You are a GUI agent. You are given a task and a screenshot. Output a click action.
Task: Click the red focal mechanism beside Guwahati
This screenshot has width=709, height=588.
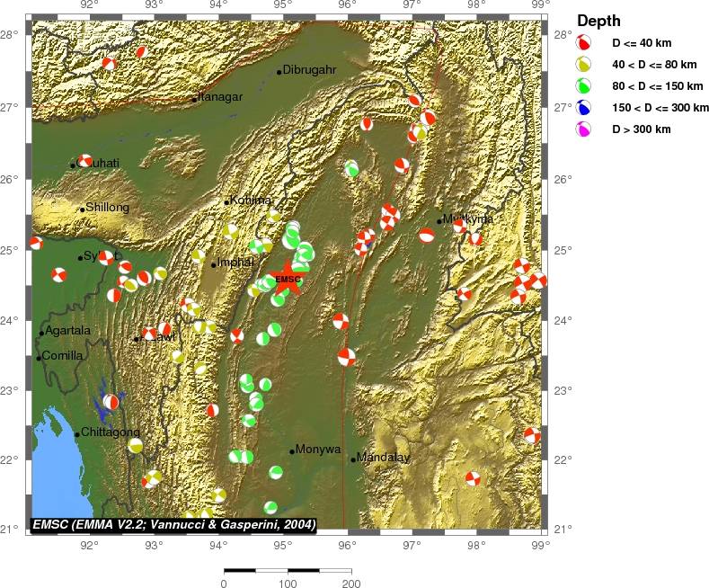[x=85, y=161]
